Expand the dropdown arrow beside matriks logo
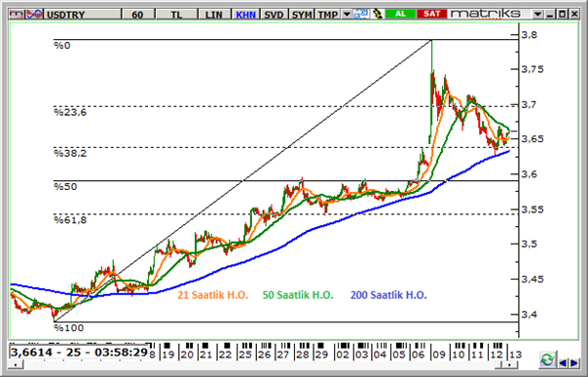The height and width of the screenshot is (377, 588). click(537, 15)
